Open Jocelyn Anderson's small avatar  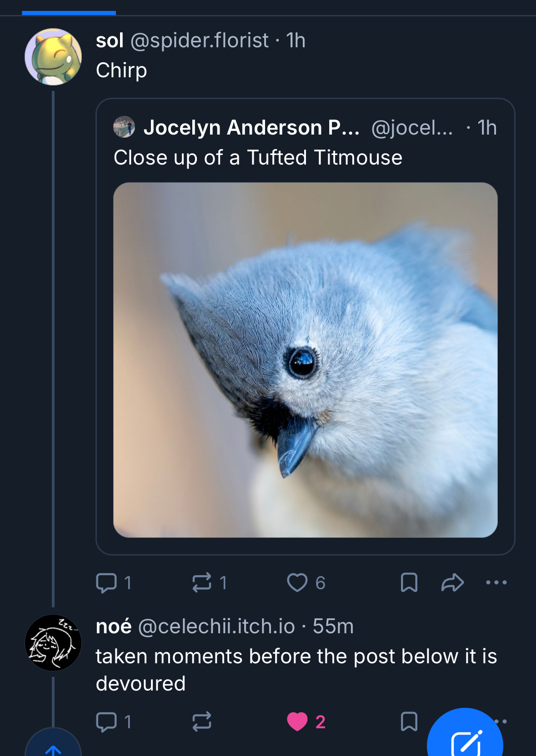pos(124,127)
